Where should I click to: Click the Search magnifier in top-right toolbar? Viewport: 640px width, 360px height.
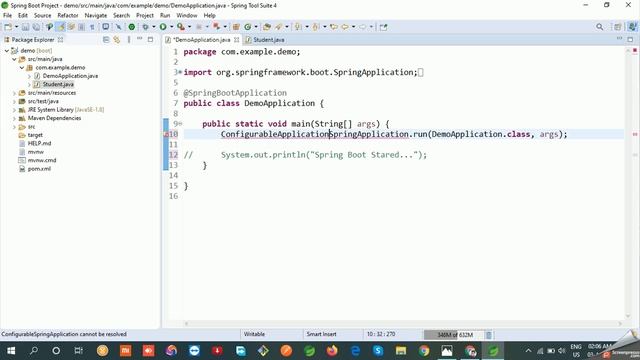point(600,27)
